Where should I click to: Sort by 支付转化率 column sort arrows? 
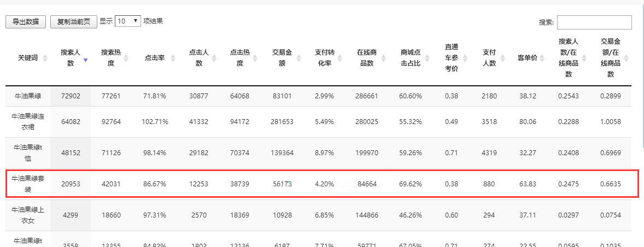[339, 58]
